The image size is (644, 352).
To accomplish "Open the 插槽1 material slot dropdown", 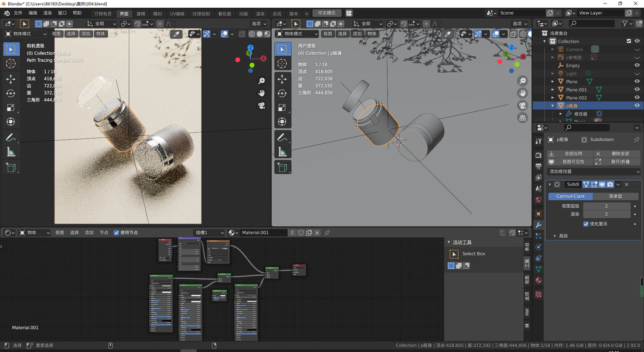I will (209, 233).
